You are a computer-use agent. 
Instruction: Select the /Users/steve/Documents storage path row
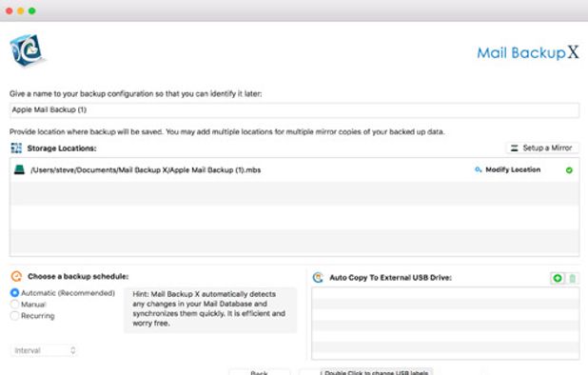pyautogui.click(x=294, y=169)
